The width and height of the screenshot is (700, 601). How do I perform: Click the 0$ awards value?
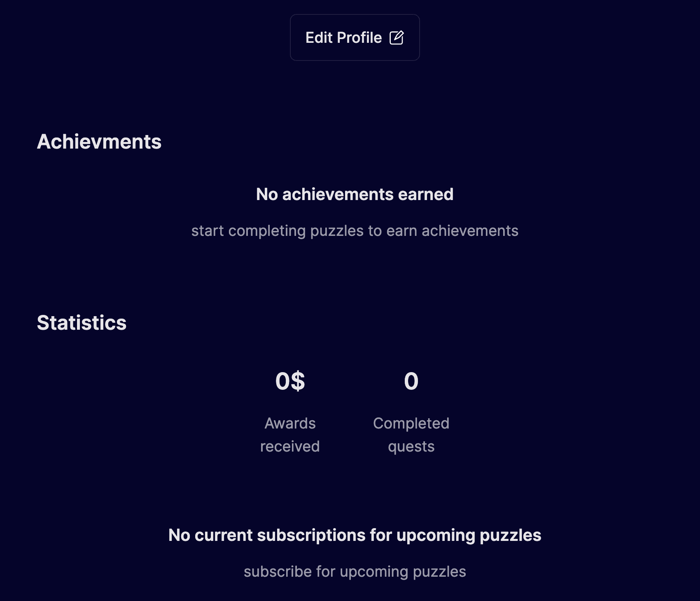pos(290,381)
